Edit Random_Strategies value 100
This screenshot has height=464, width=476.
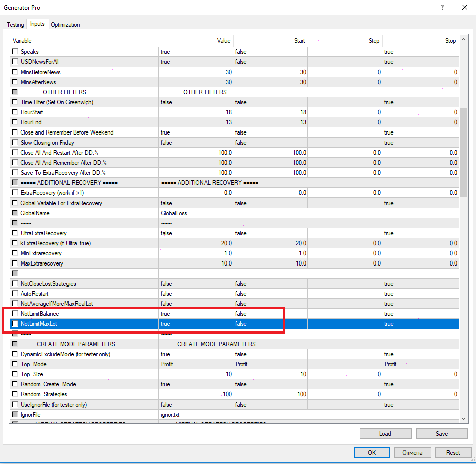(196, 394)
